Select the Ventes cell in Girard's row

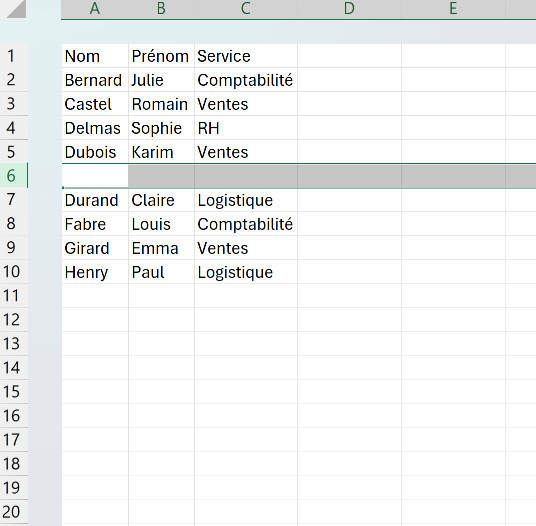point(246,248)
